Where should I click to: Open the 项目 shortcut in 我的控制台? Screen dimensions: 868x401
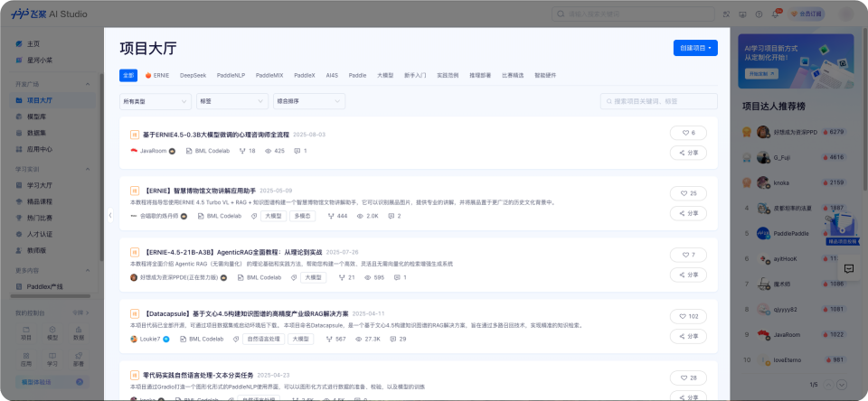[x=26, y=332]
